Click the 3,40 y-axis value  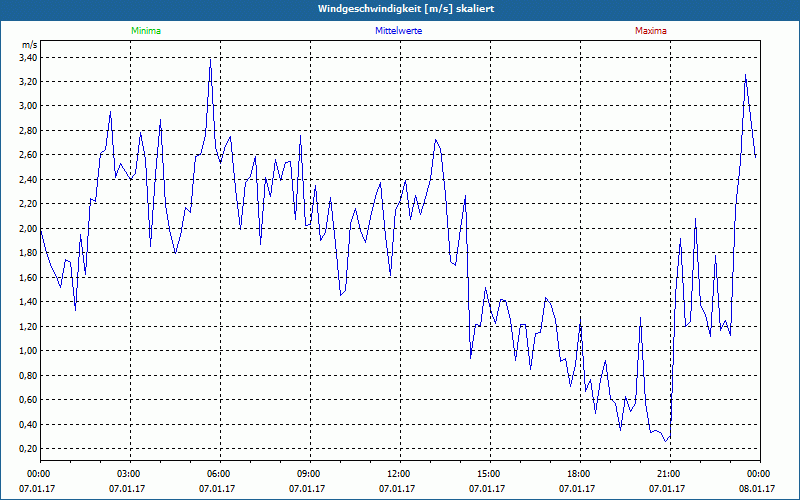tap(28, 58)
